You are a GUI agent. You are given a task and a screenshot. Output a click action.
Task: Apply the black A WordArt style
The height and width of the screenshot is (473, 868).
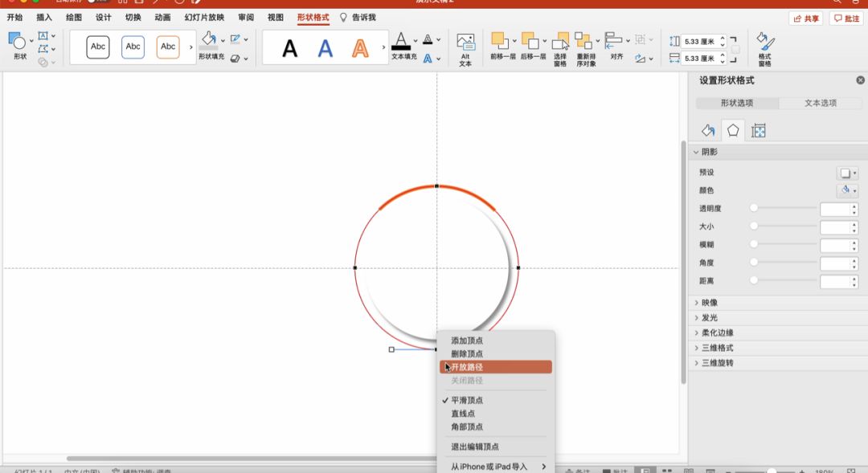click(289, 49)
